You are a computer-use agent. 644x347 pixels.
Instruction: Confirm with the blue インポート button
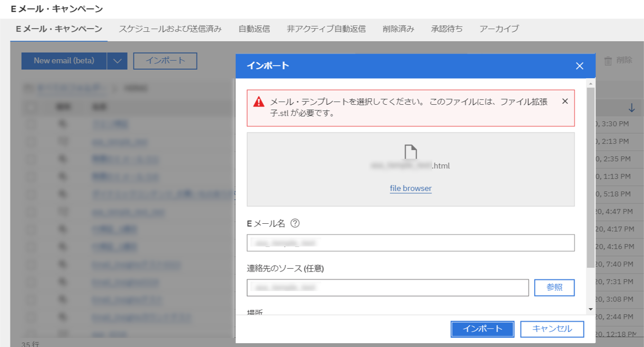click(482, 329)
